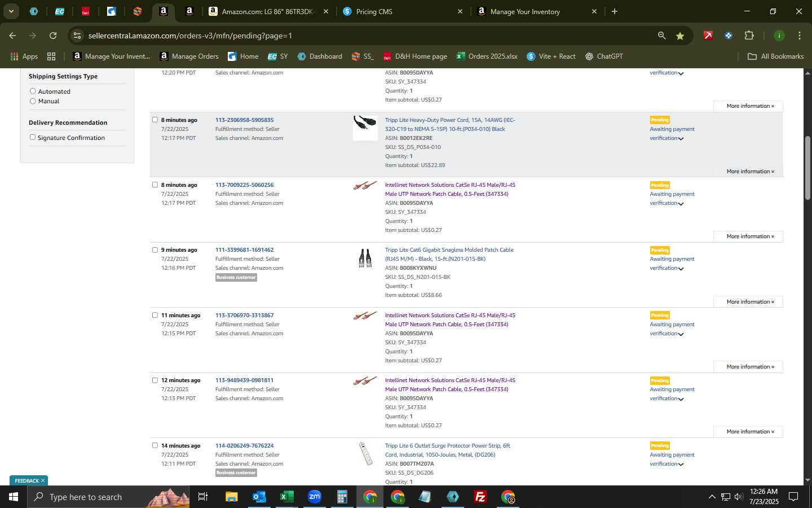Open the tab search dropdown arrow
Screen dimensions: 812x508
(11, 11)
